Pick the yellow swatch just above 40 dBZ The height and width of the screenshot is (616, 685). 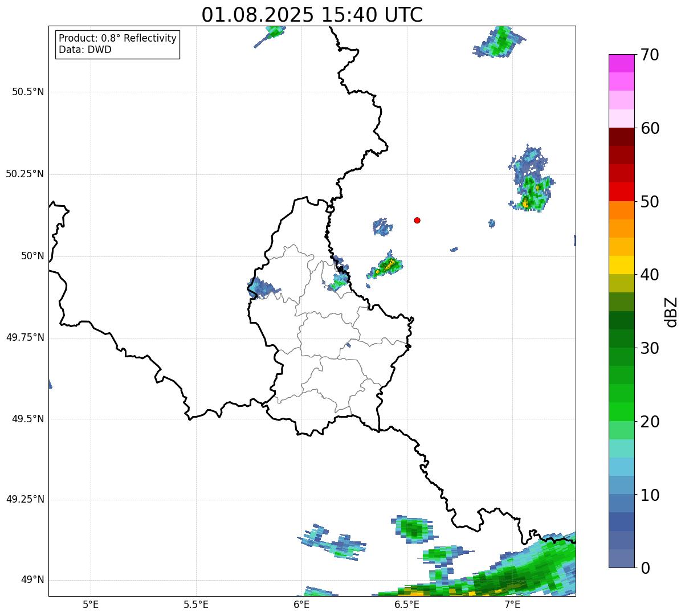point(621,265)
